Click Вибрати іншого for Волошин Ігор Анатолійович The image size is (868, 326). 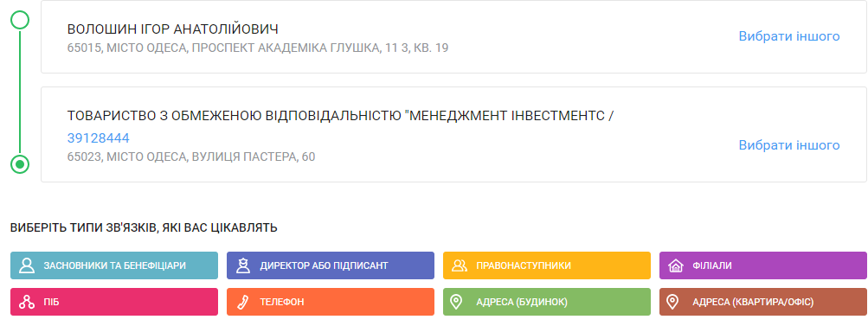click(789, 36)
